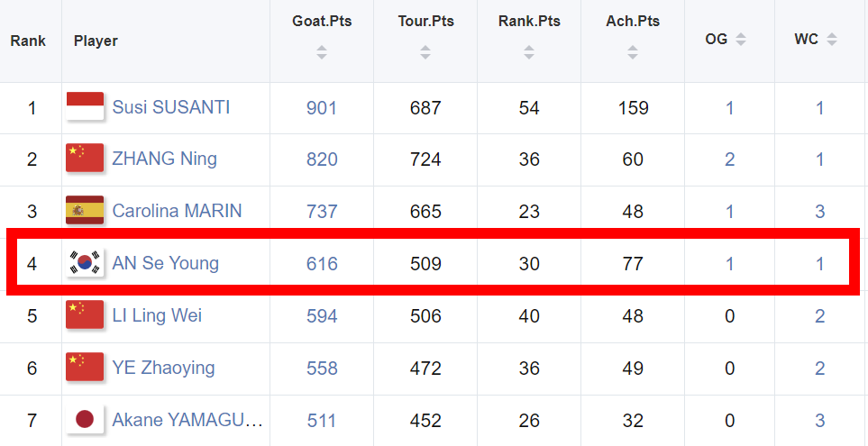Click Indonesia flag beside Susi SUSANTI
The width and height of the screenshot is (868, 446).
85,107
